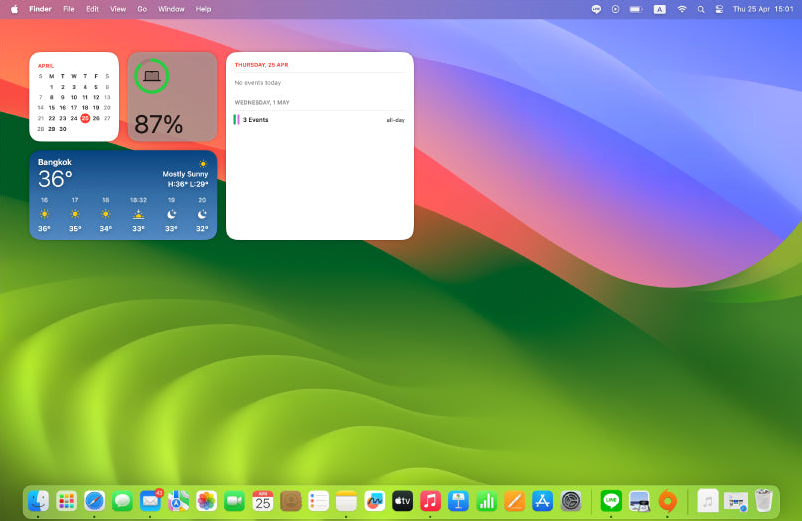
Task: Open the Apple menu
Action: tap(14, 9)
